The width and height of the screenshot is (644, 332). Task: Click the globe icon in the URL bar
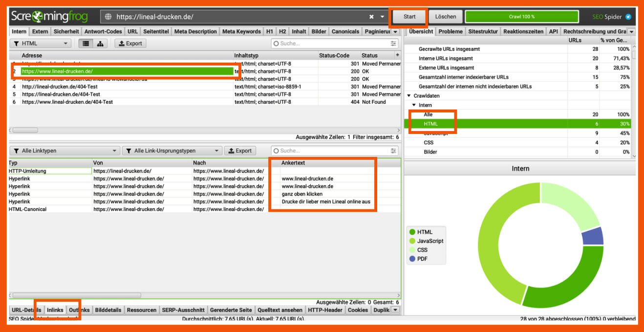[108, 17]
